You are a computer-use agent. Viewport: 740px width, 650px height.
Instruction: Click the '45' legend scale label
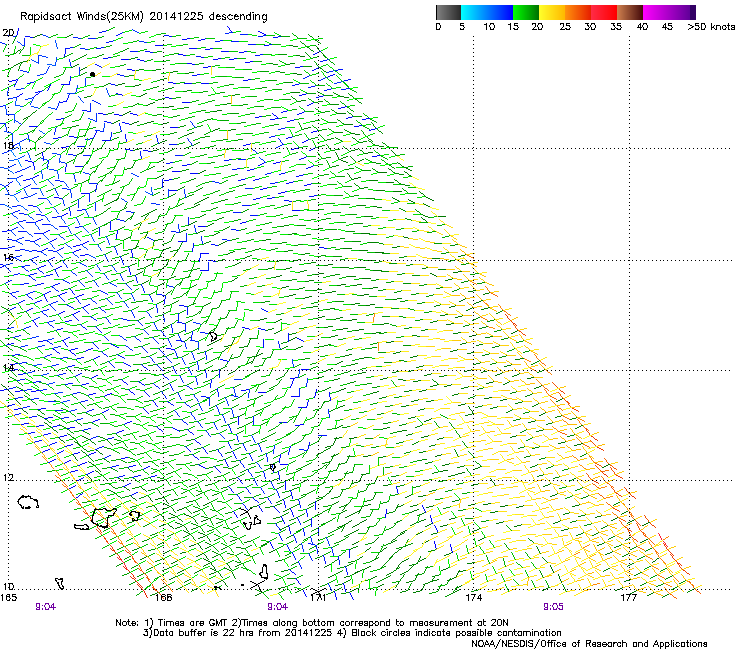pyautogui.click(x=667, y=27)
